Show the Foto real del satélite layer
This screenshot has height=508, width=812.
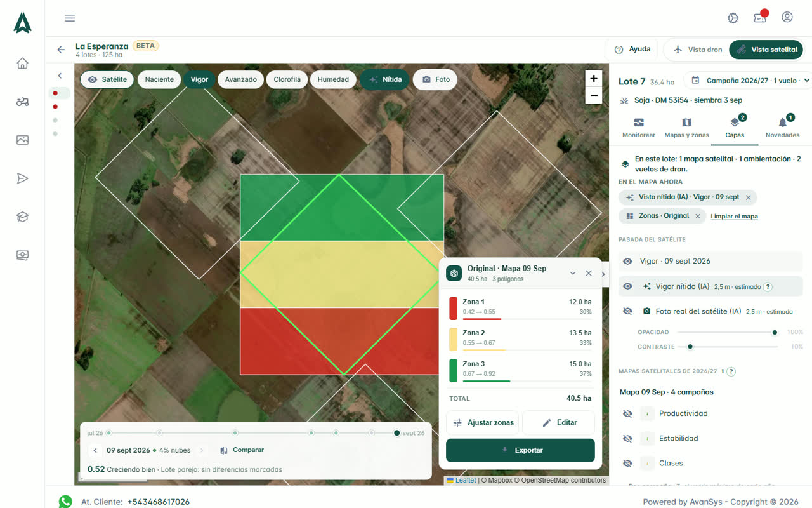(627, 311)
